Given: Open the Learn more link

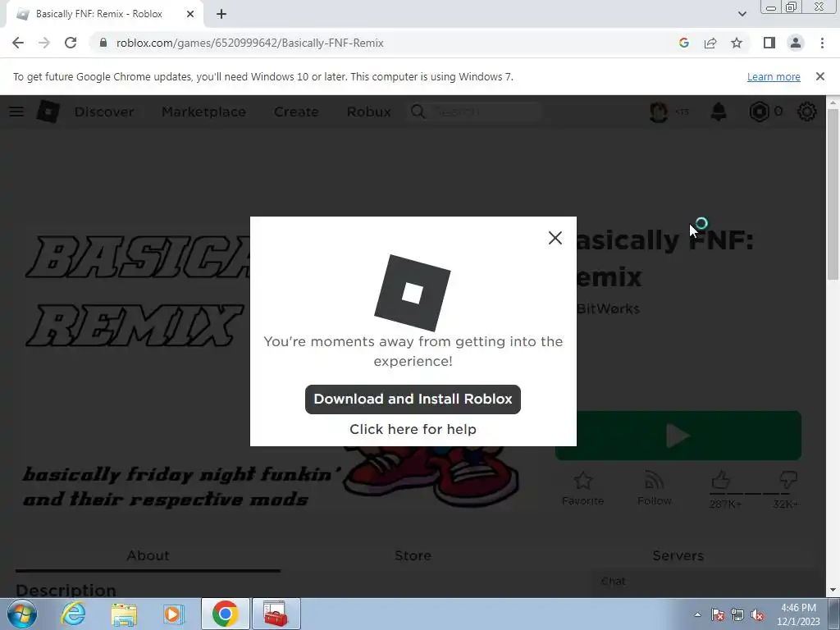Looking at the screenshot, I should [774, 76].
